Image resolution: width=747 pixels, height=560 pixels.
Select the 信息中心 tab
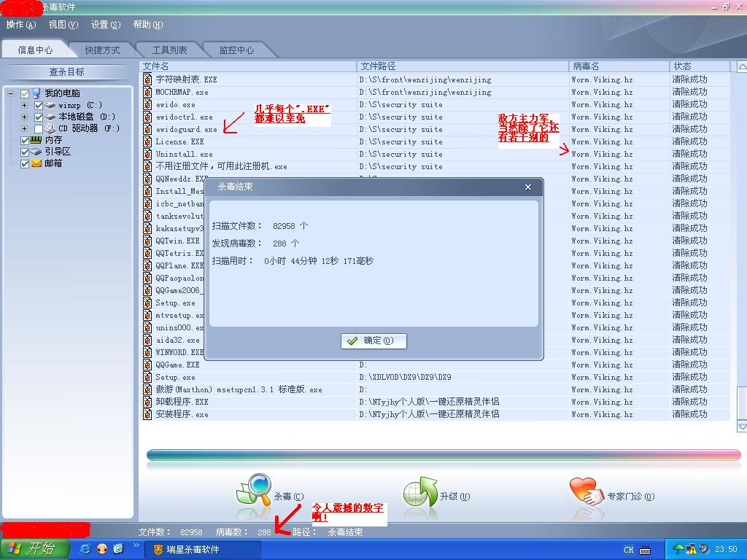coord(35,50)
